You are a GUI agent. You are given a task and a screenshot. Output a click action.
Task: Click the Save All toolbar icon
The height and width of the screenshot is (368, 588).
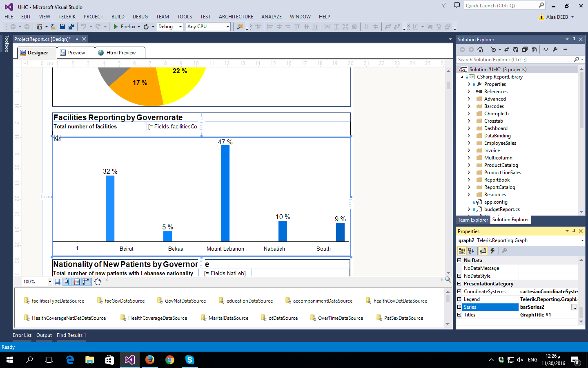click(x=71, y=27)
